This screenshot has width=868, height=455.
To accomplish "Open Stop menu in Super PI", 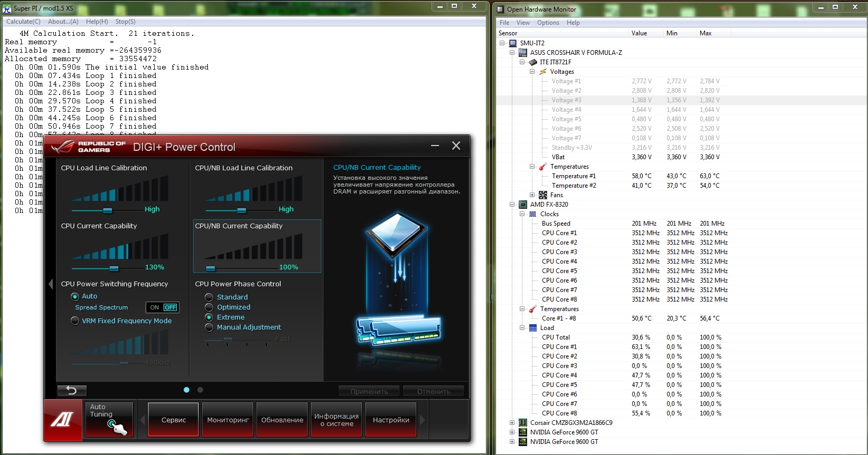I will (x=126, y=22).
